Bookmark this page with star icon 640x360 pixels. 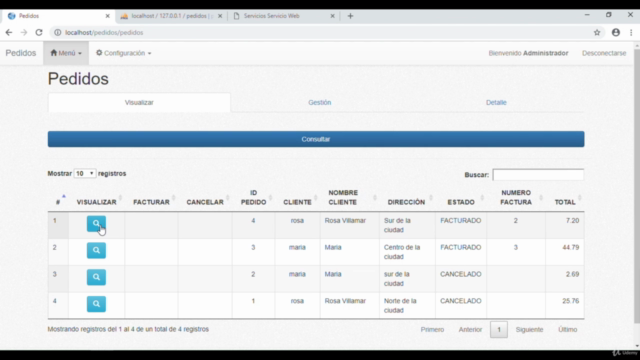pyautogui.click(x=597, y=33)
